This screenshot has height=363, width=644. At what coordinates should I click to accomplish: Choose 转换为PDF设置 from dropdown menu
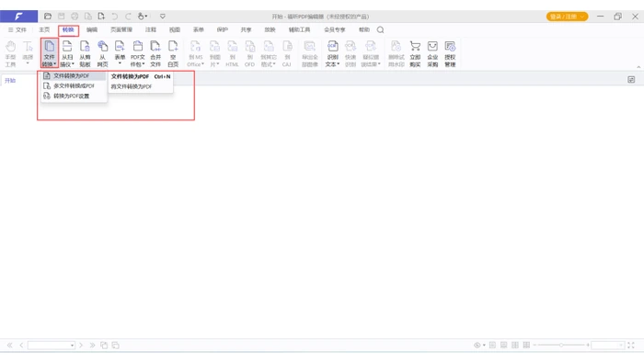[74, 96]
